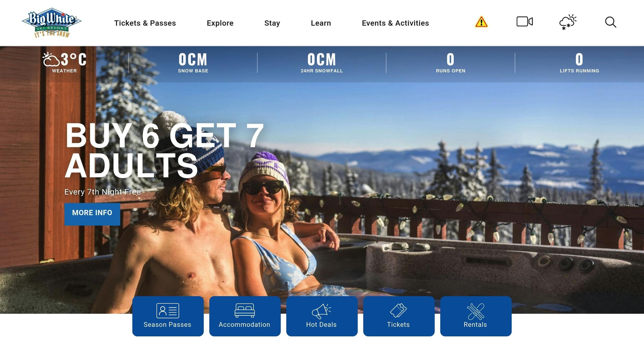
Task: Click the Rentals skis icon tile
Action: point(476,316)
